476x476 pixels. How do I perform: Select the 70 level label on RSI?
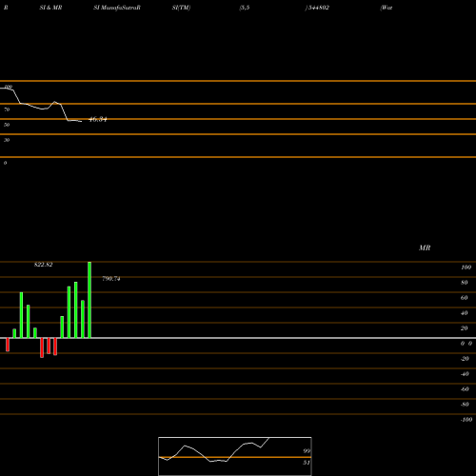point(7,109)
